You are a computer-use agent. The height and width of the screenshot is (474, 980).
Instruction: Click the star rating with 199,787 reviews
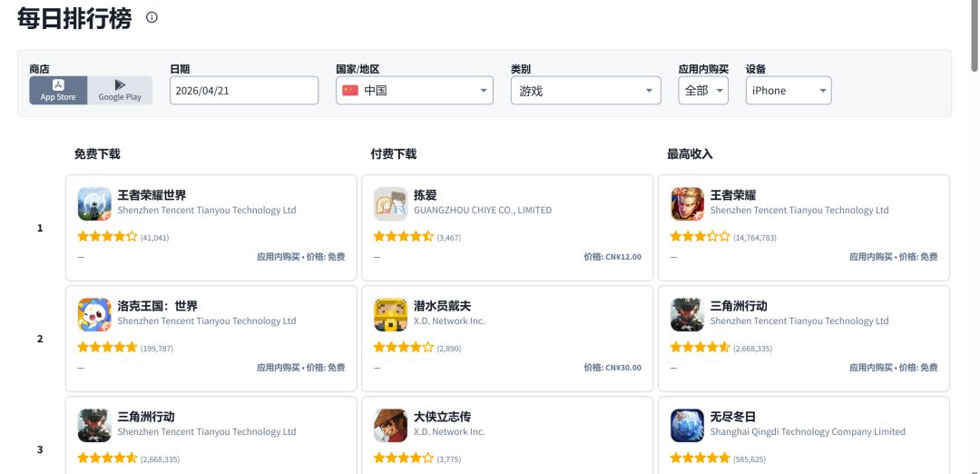click(x=107, y=347)
